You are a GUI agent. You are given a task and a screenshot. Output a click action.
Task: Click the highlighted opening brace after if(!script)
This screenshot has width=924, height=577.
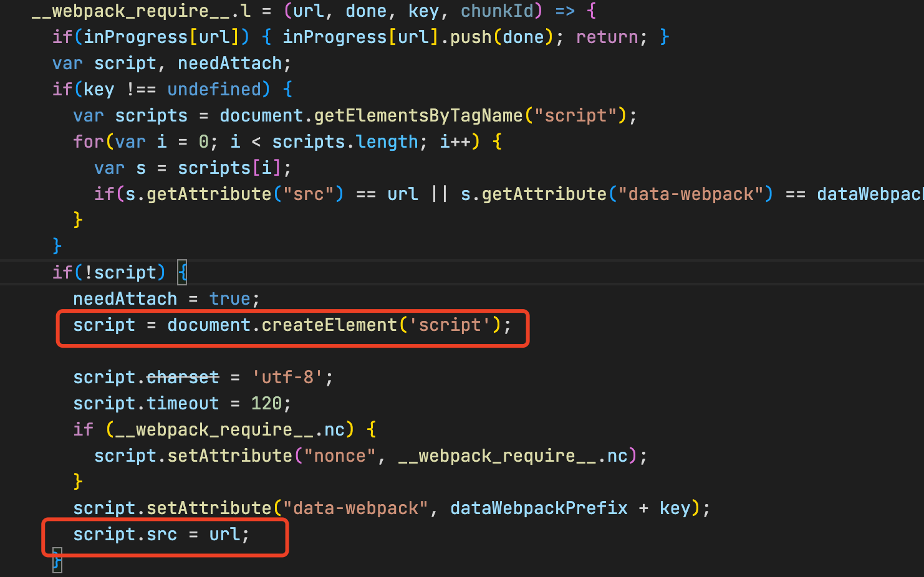[182, 272]
